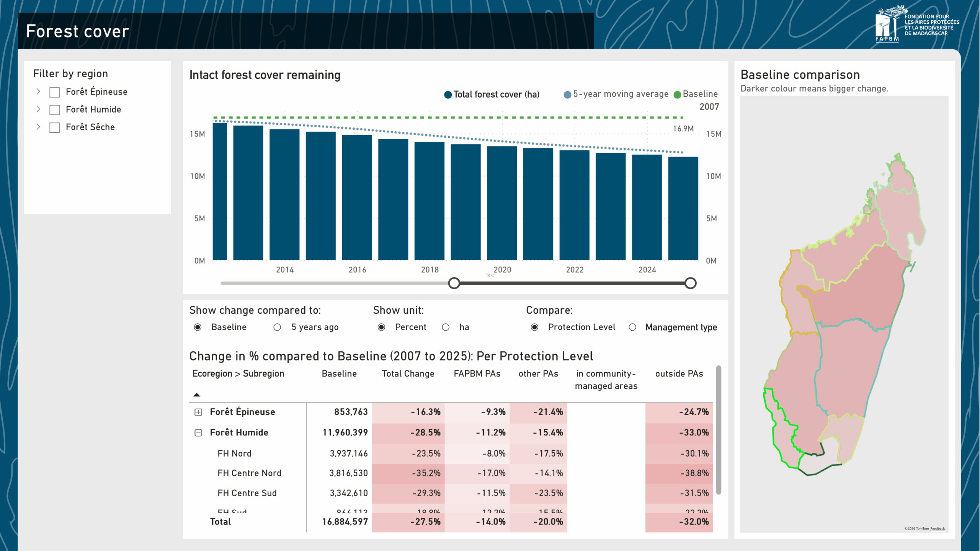This screenshot has height=551, width=980.
Task: Click the Total forest cover legend marker
Action: pyautogui.click(x=448, y=95)
